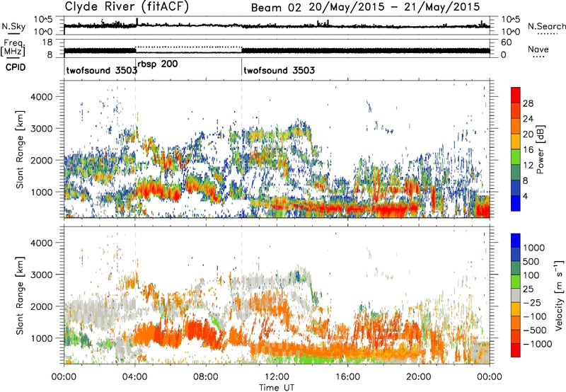The width and height of the screenshot is (566, 392).
Task: Click the '16' tick on power colorbar
Action: (528, 150)
